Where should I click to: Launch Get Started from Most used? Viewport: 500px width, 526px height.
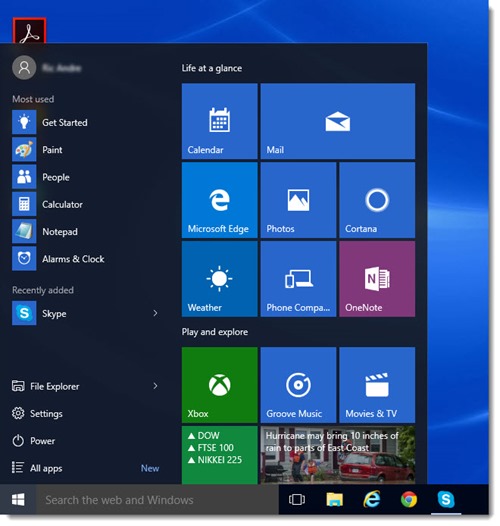coord(86,122)
